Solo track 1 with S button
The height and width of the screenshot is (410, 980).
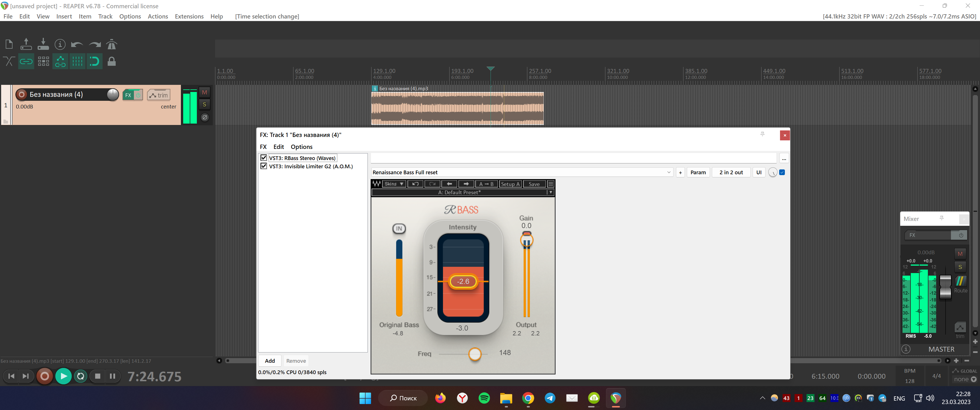[204, 104]
